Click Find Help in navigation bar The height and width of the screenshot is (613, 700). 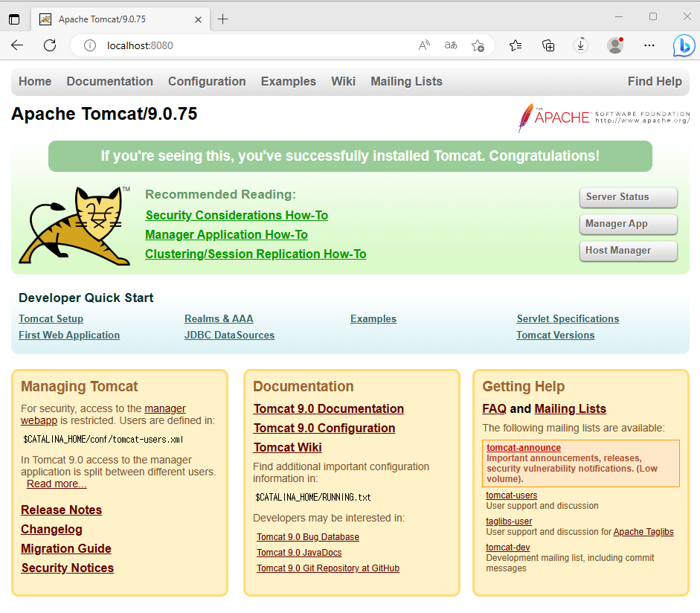click(655, 81)
